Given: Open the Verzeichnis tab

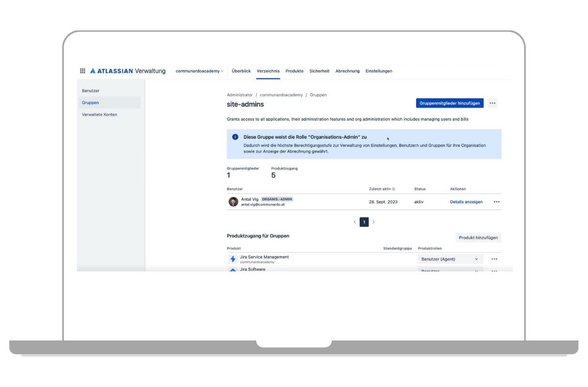Looking at the screenshot, I should tap(268, 71).
